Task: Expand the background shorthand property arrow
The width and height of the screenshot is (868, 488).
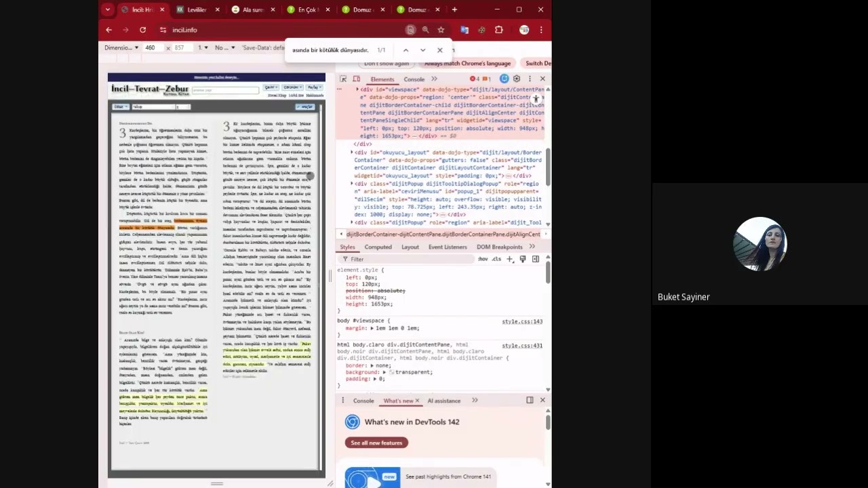Action: pos(384,372)
